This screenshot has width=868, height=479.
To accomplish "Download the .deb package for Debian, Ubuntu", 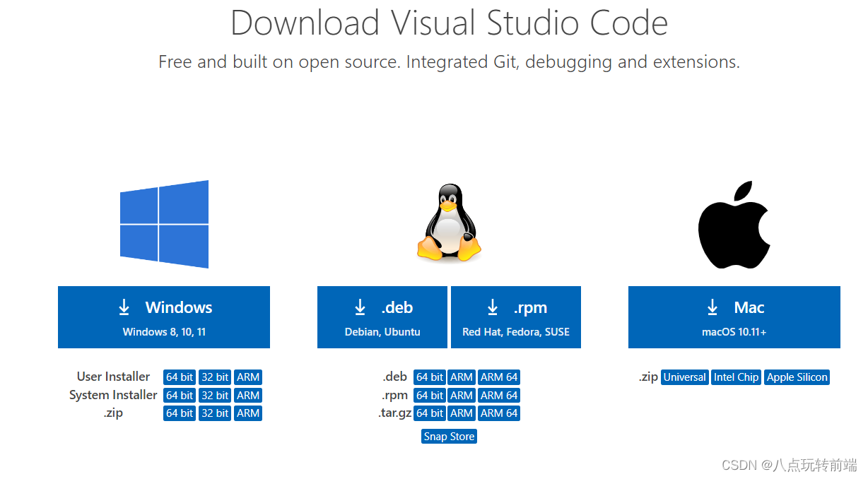I will [x=382, y=317].
